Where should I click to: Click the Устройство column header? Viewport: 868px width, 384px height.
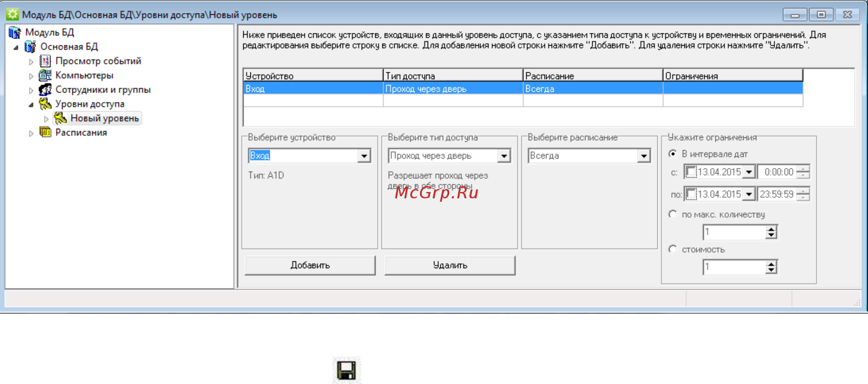(313, 76)
